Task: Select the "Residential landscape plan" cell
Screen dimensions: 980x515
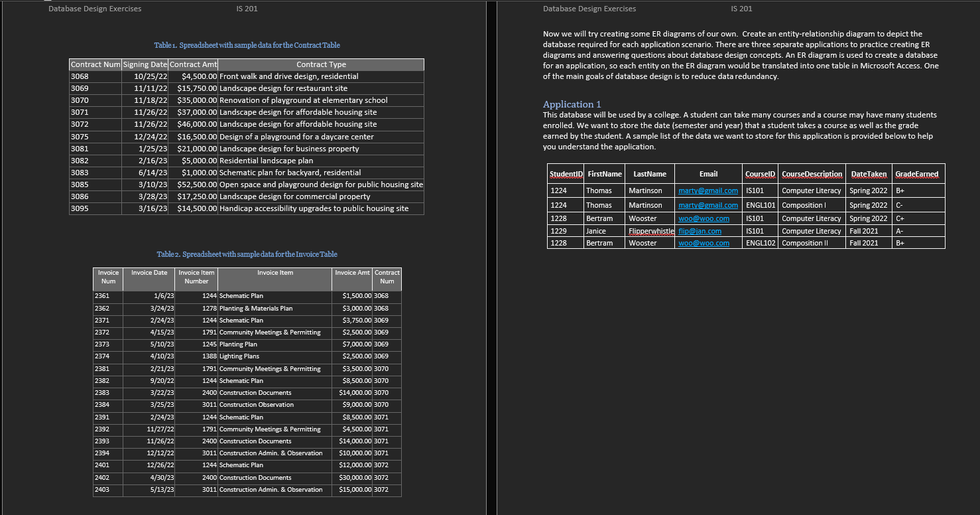Action: click(x=321, y=161)
